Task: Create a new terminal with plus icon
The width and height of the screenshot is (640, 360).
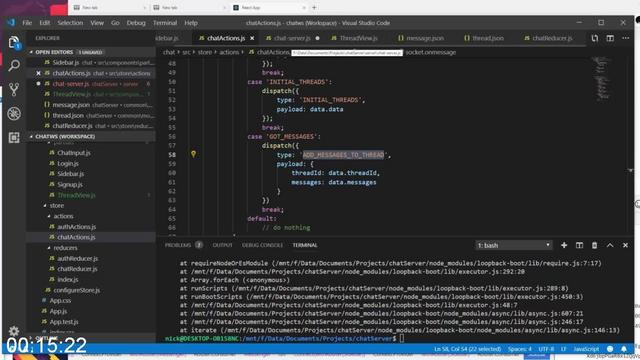Action: tap(564, 245)
